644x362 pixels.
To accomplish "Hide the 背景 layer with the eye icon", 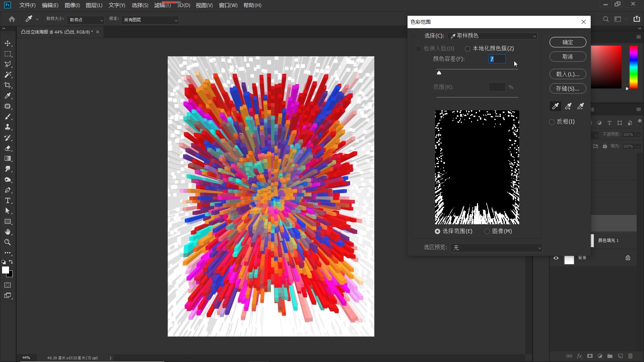I will click(556, 258).
